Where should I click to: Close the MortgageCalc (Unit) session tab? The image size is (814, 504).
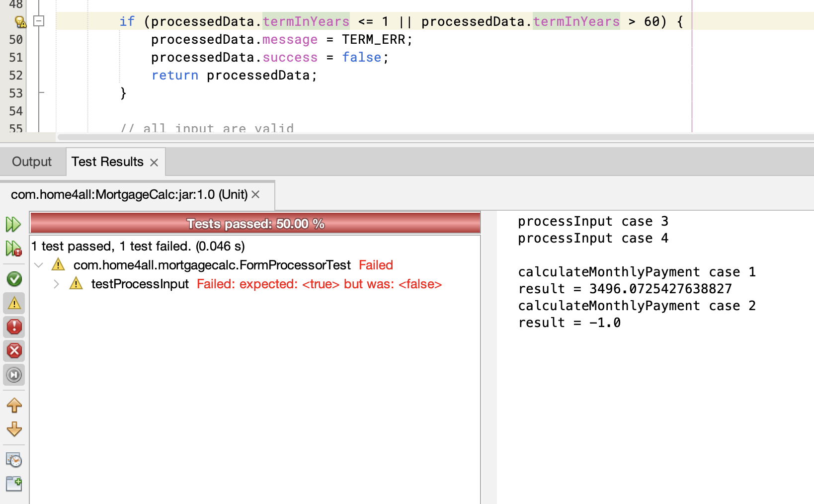[x=255, y=194]
